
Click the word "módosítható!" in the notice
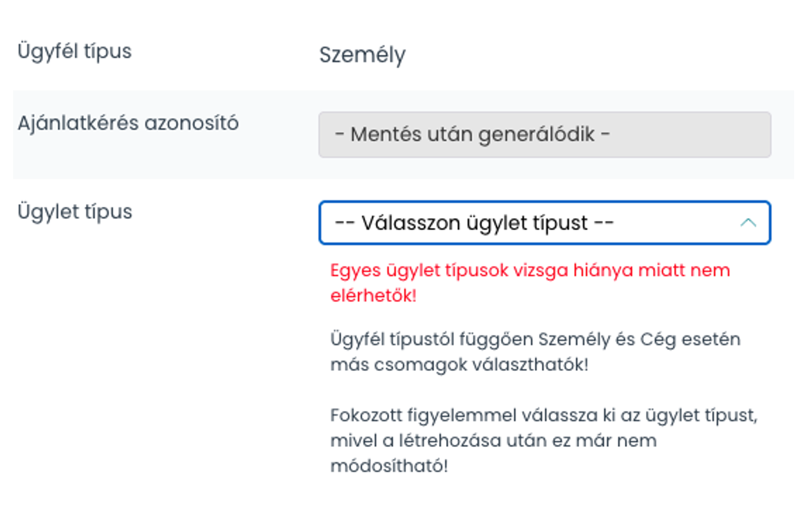(389, 466)
